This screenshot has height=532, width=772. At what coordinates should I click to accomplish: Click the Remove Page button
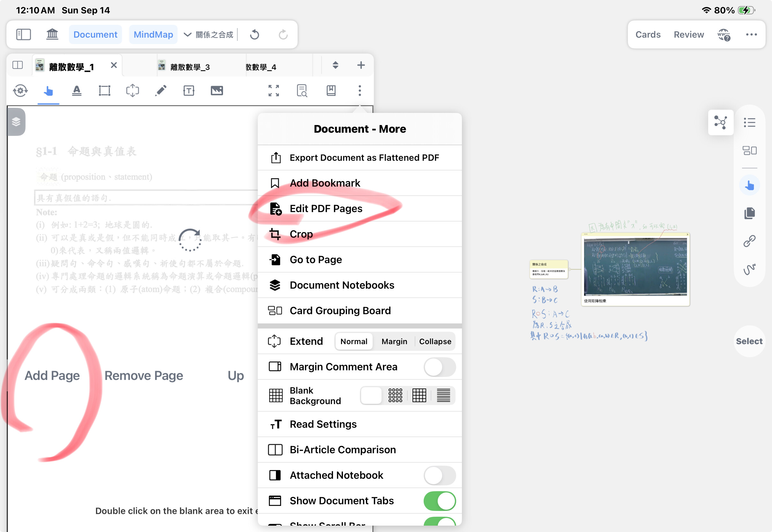pyautogui.click(x=144, y=376)
